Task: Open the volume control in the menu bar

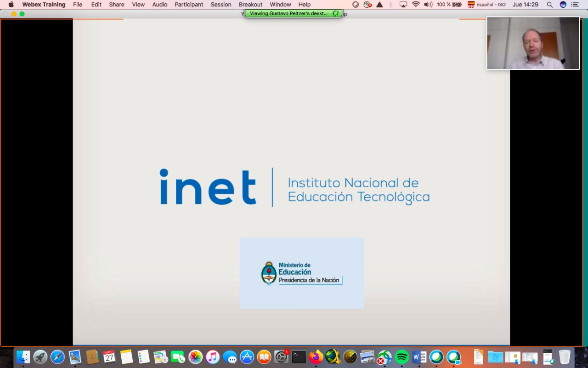Action: 428,5
